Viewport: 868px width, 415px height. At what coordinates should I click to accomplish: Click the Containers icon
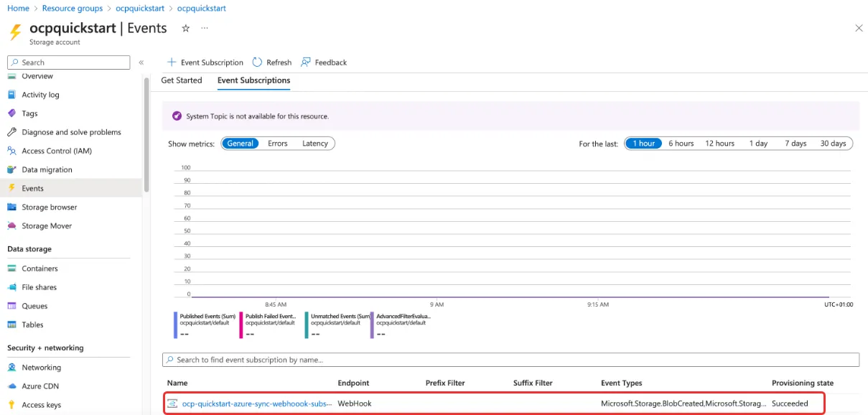(11, 269)
